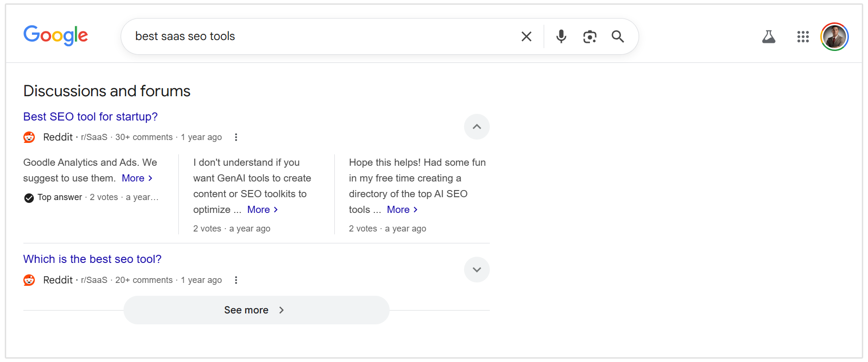868x362 pixels.
Task: Expand the 'Which is the best seo tool?' result
Action: 476,270
